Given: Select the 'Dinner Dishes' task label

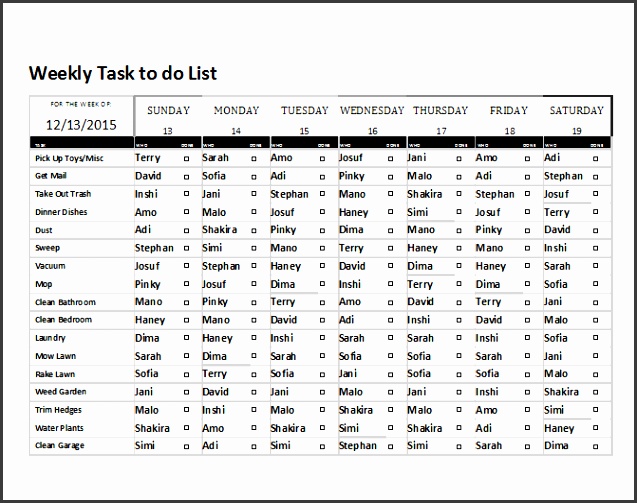Looking at the screenshot, I should coord(61,212).
